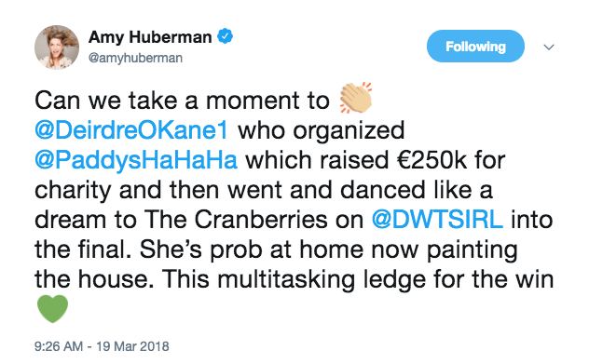
Task: Open Amy Huberman's profile picture
Action: [x=57, y=47]
